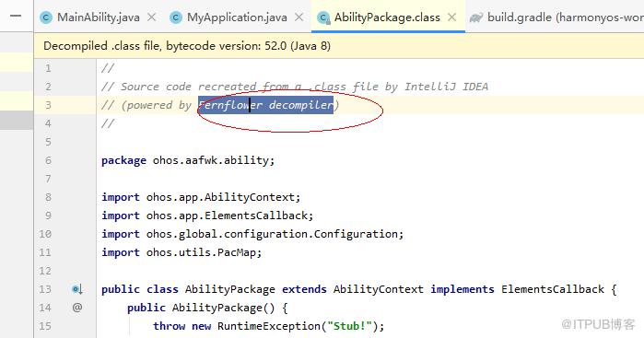Click the comment mentioning IntelliJ IDEA
Screen dimensions: 644x338
(x=295, y=87)
